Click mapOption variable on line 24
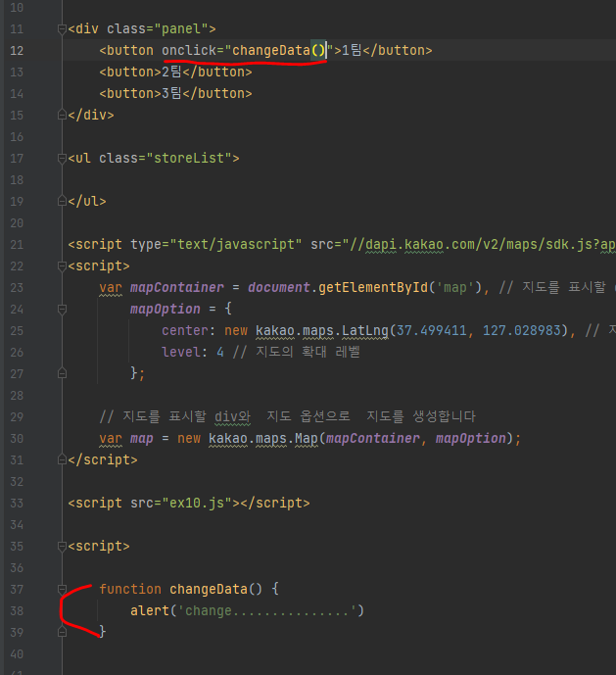This screenshot has width=616, height=675. click(166, 309)
